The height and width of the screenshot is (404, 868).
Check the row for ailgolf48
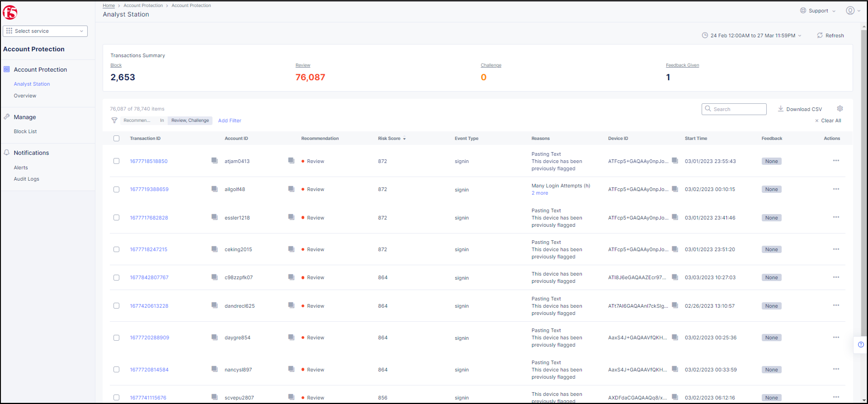[x=116, y=189]
